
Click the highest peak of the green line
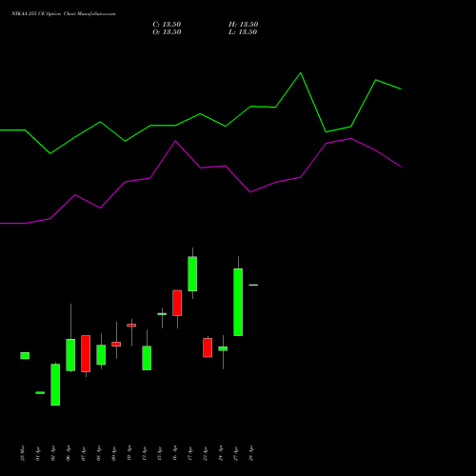point(301,73)
